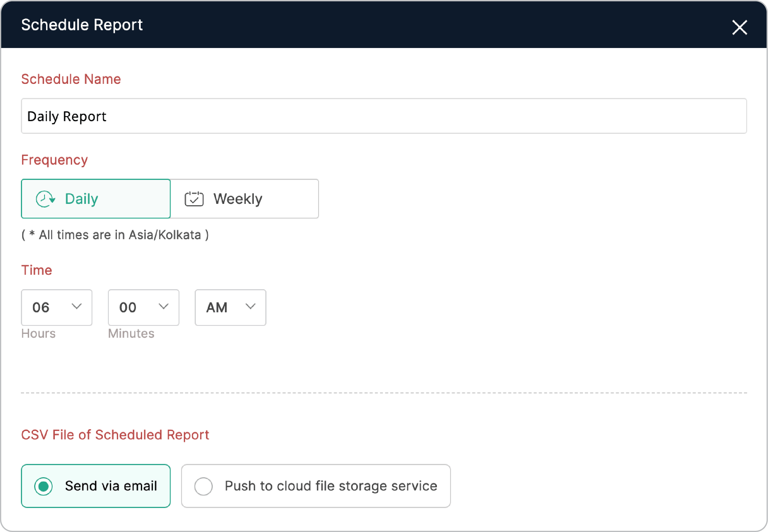The image size is (768, 532).
Task: Click the Daily clock icon
Action: [45, 199]
